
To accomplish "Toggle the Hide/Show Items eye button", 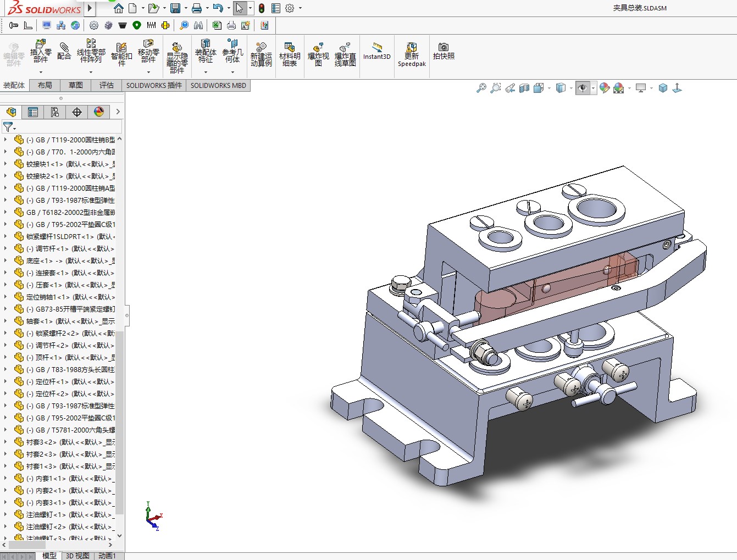I will coord(583,88).
